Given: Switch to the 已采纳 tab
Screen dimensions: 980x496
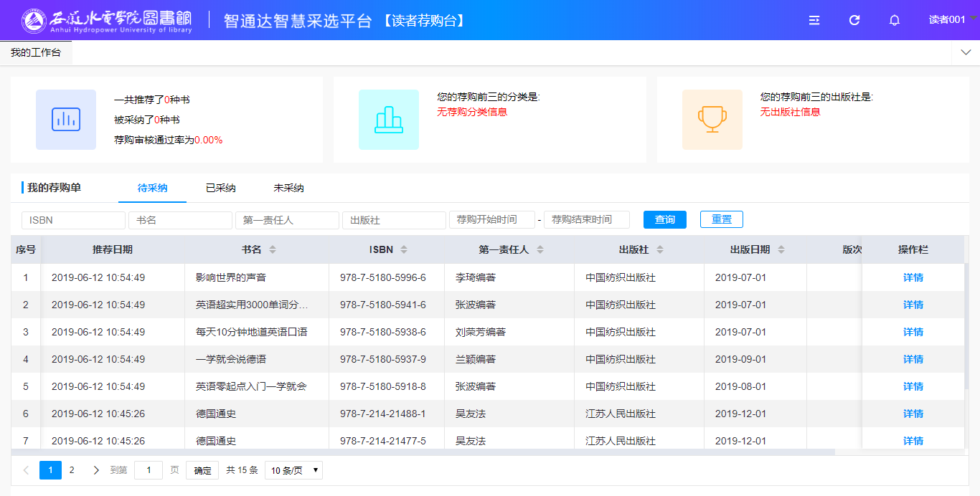Looking at the screenshot, I should tap(220, 188).
